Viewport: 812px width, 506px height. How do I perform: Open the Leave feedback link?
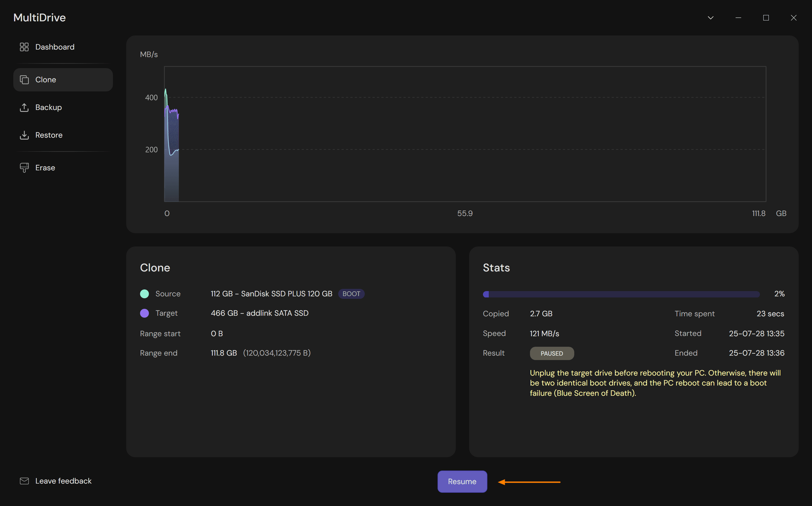63,481
